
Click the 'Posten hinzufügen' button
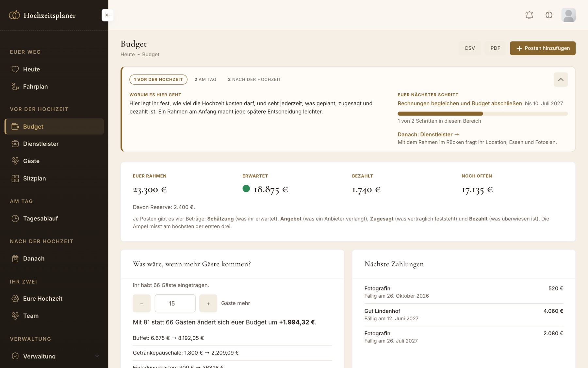coord(543,48)
